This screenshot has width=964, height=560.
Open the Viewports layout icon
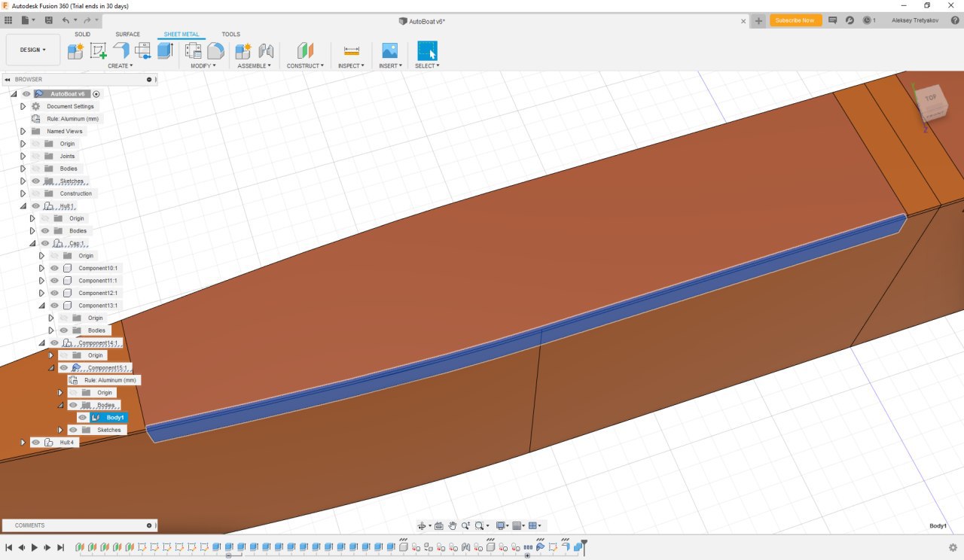pyautogui.click(x=532, y=525)
